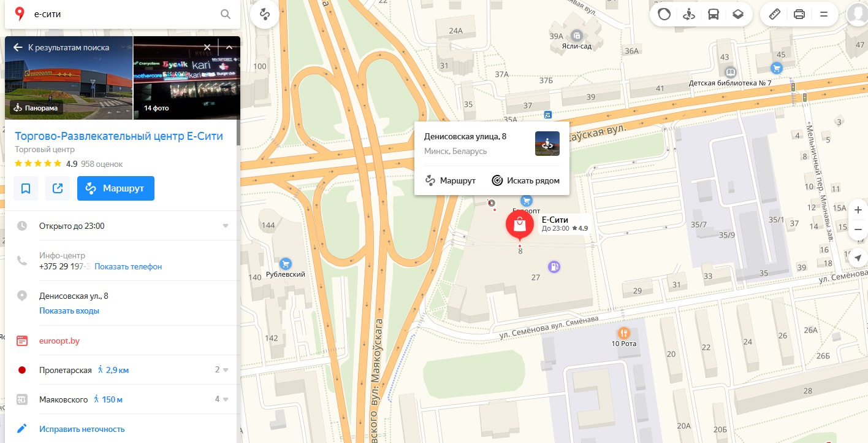Screen dimensions: 868x443
Task: Open the 14 фото thumbnail
Action: point(186,78)
